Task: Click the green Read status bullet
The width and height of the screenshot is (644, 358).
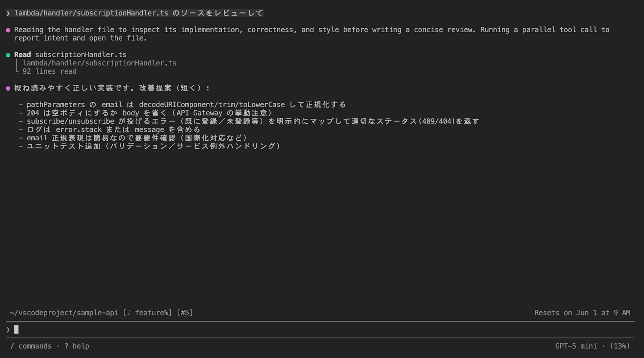Action: tap(8, 55)
